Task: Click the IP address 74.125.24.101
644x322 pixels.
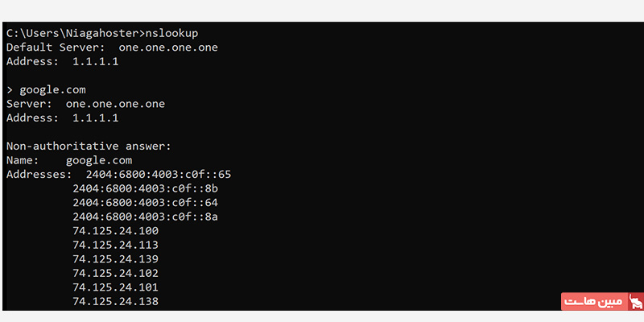Action: pos(115,287)
